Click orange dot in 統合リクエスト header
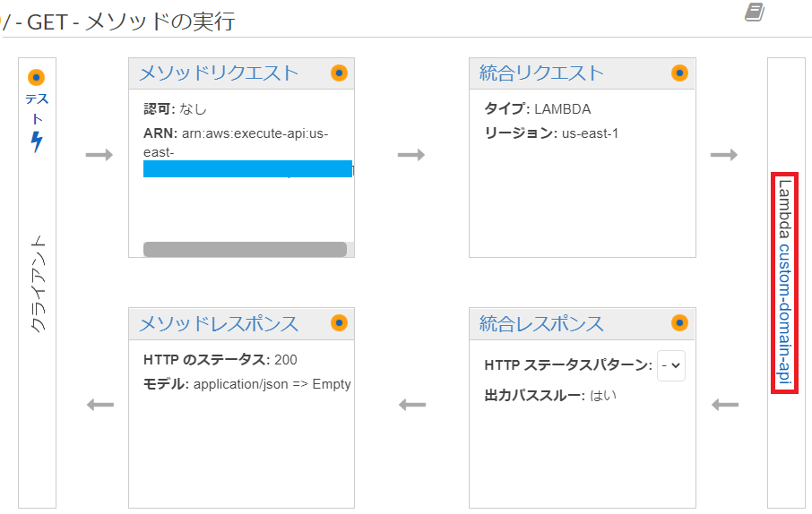This screenshot has width=812, height=514. [679, 73]
